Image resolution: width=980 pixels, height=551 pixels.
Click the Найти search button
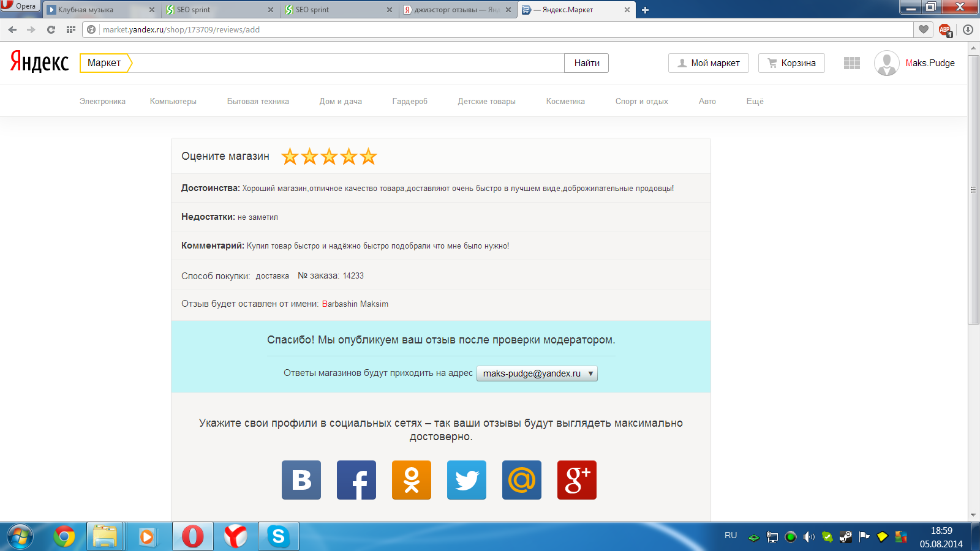tap(587, 63)
